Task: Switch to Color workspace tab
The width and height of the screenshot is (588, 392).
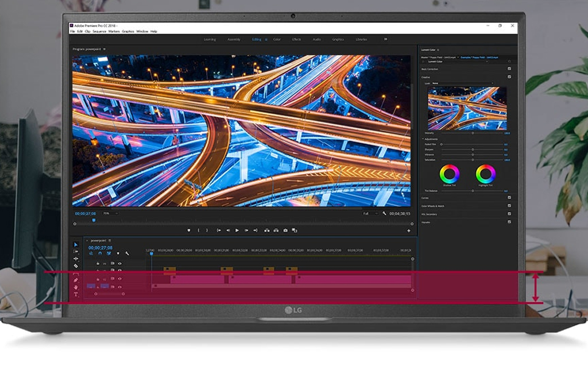Action: 277,40
